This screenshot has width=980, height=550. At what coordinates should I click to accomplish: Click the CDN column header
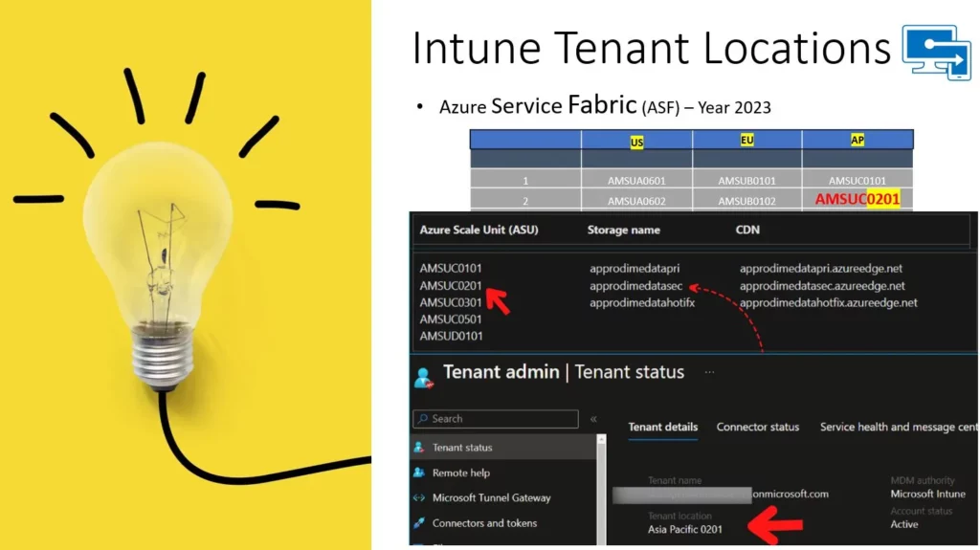point(747,230)
